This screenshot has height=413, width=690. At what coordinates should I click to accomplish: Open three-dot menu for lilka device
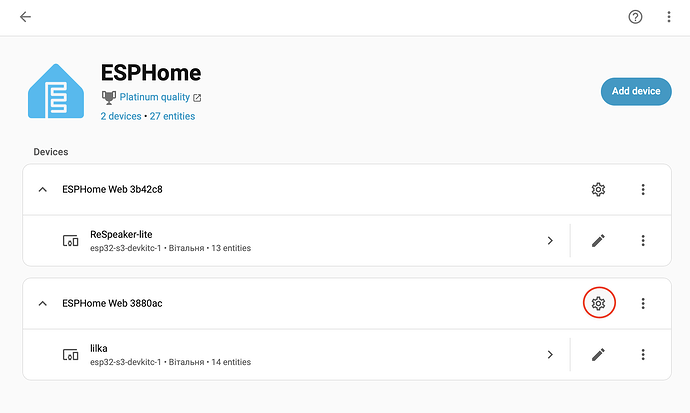tap(644, 354)
